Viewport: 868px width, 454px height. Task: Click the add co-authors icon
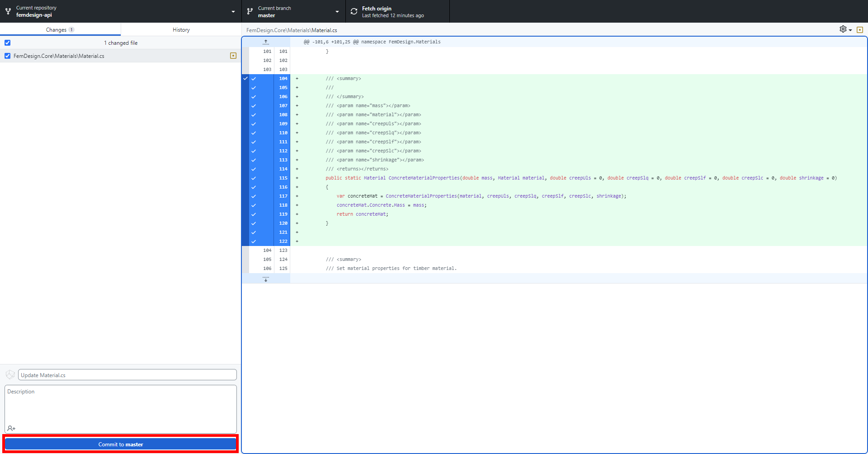pyautogui.click(x=11, y=428)
